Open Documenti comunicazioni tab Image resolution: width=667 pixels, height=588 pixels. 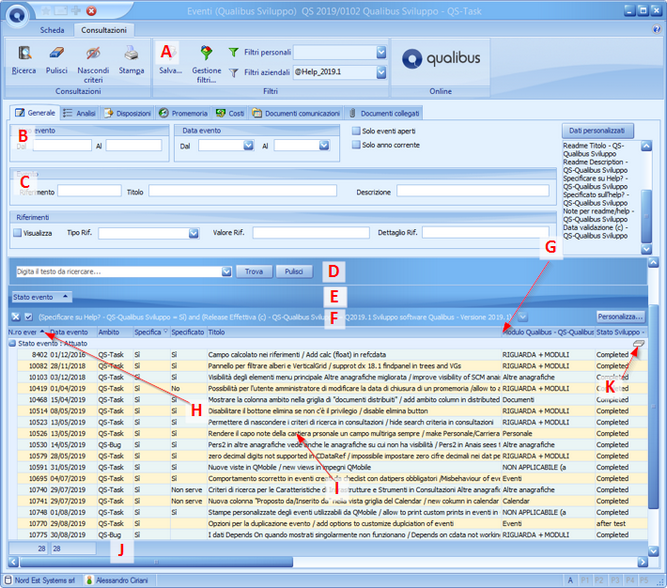click(296, 114)
